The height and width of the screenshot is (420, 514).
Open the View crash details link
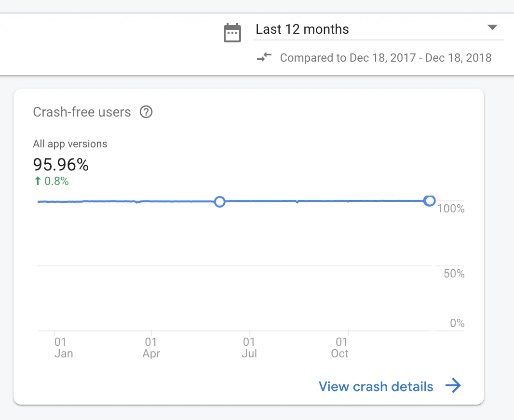[x=376, y=386]
